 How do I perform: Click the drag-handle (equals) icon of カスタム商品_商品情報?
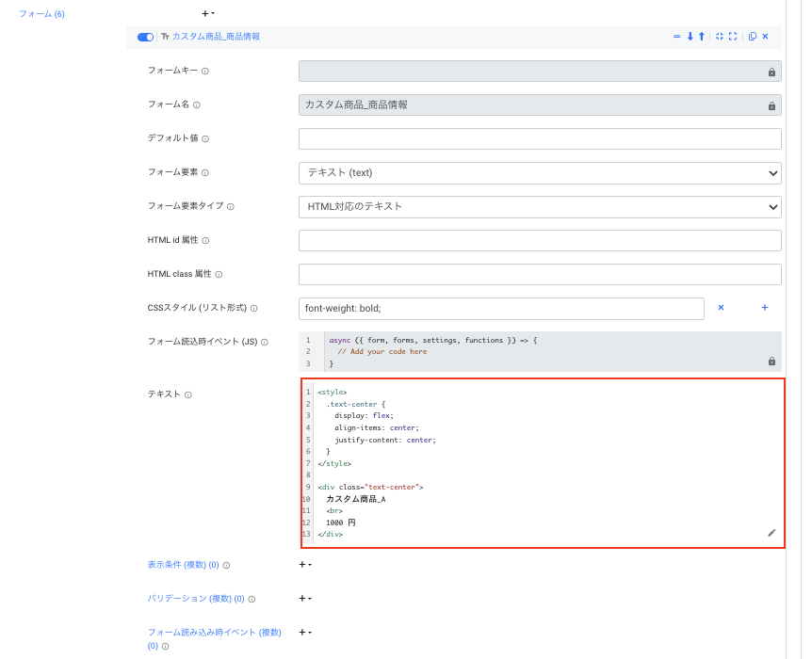click(676, 36)
